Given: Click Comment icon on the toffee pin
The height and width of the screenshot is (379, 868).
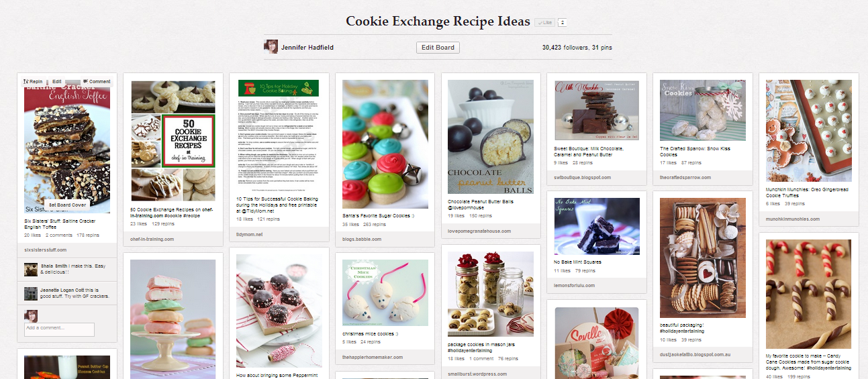Looking at the screenshot, I should tap(97, 81).
